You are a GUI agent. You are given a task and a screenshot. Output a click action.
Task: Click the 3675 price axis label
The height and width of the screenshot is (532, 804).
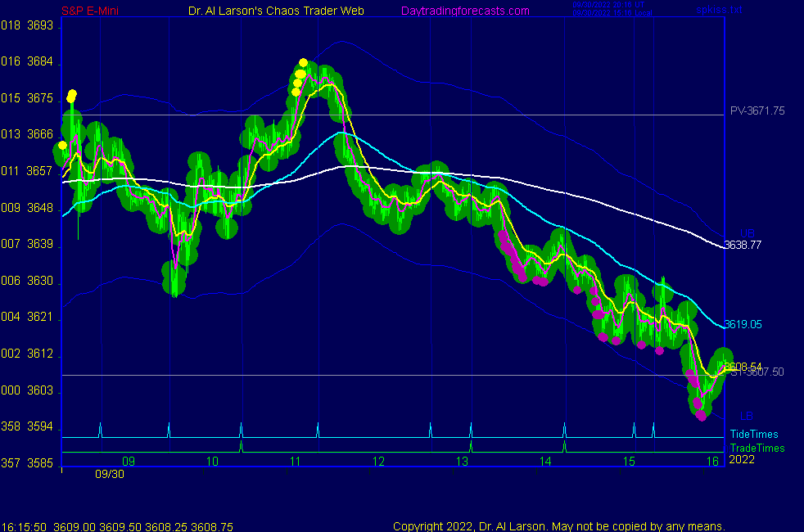tap(40, 98)
